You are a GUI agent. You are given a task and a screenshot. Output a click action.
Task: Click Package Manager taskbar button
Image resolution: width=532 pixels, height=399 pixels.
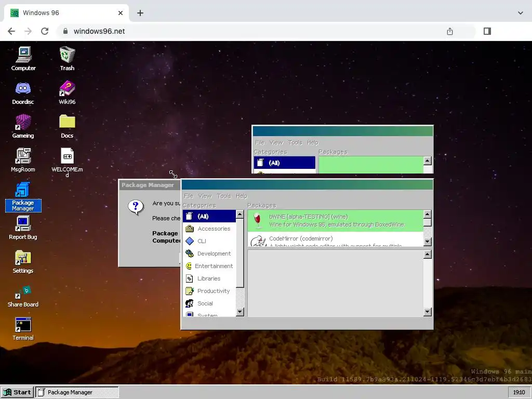click(x=77, y=392)
